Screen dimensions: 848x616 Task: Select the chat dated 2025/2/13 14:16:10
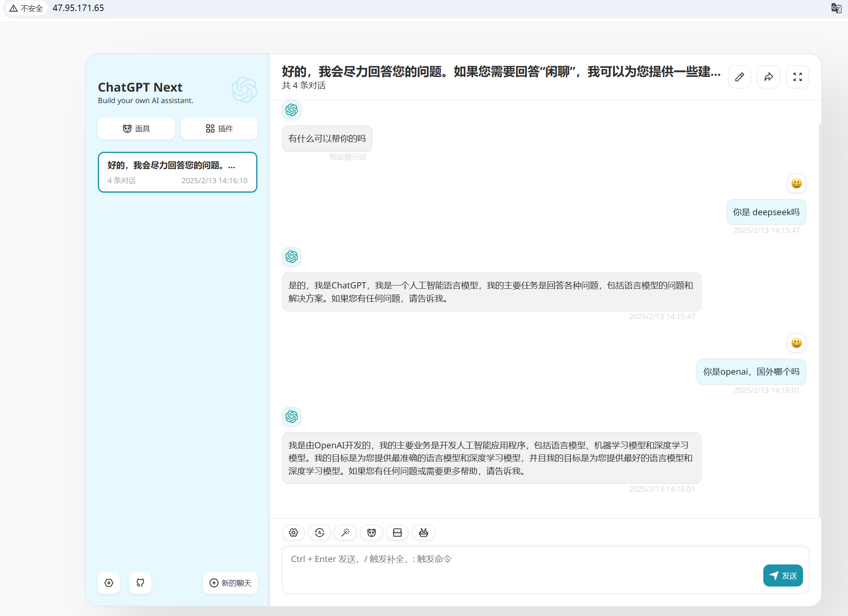click(178, 172)
